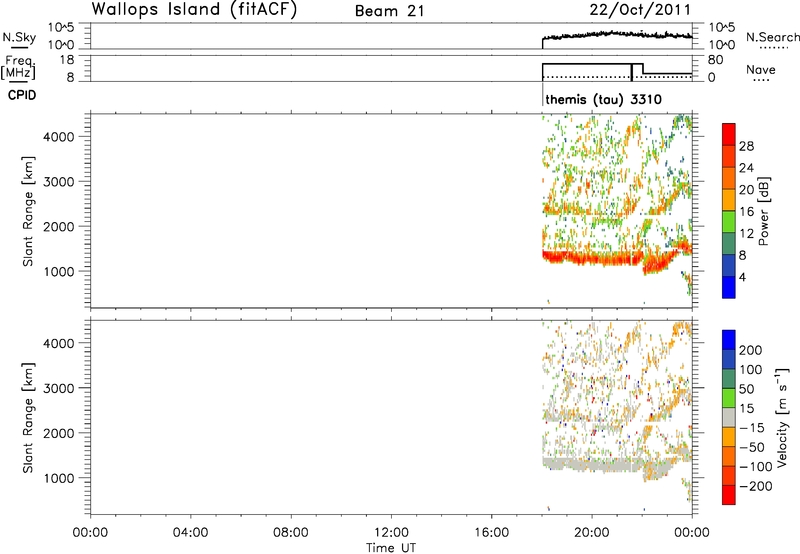Click the "16:00" time tick label
This screenshot has height=554, width=800.
pos(491,533)
